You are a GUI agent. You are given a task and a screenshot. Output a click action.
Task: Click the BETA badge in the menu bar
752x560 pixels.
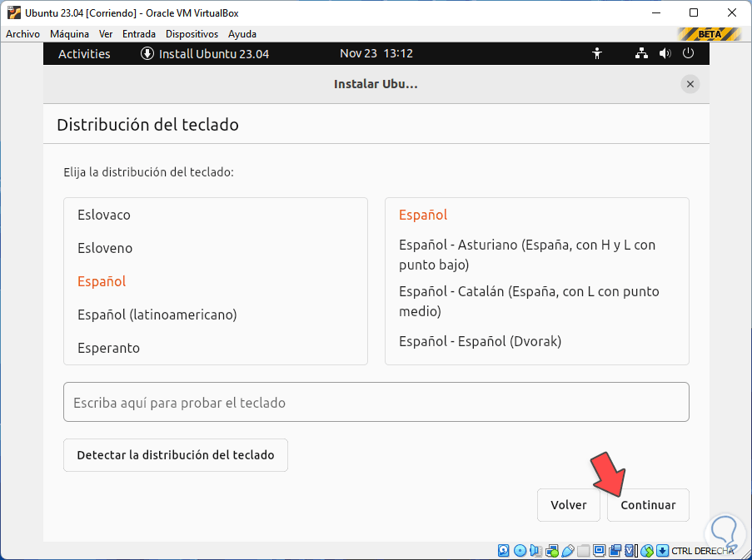coord(710,34)
